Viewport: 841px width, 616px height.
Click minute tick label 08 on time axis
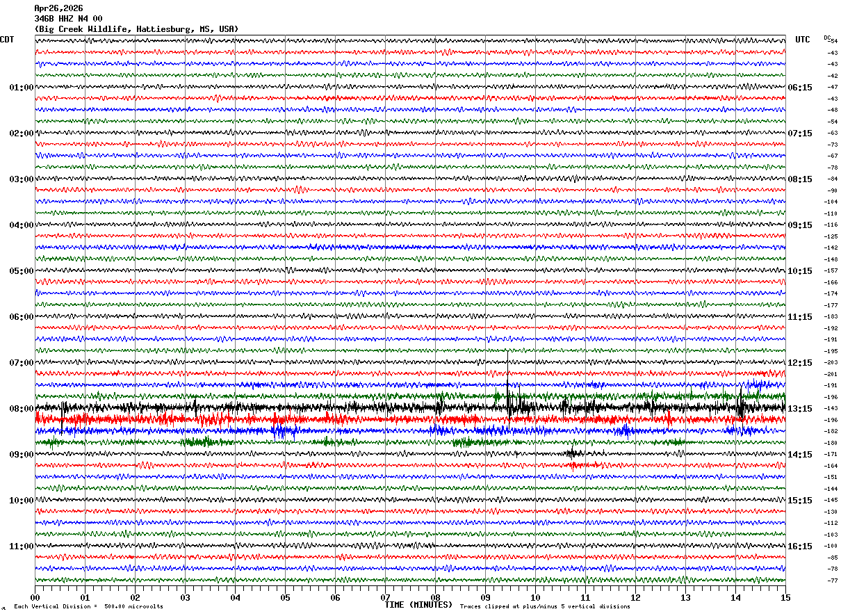pyautogui.click(x=435, y=598)
